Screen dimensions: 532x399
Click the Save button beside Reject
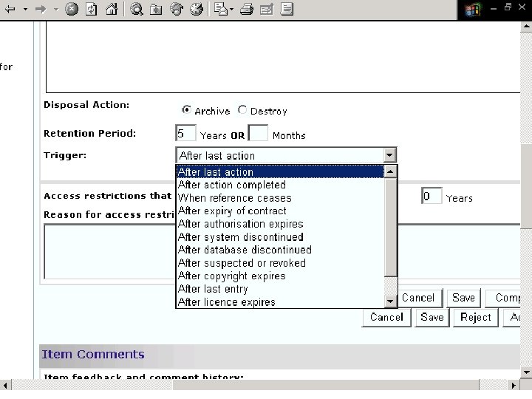(432, 317)
